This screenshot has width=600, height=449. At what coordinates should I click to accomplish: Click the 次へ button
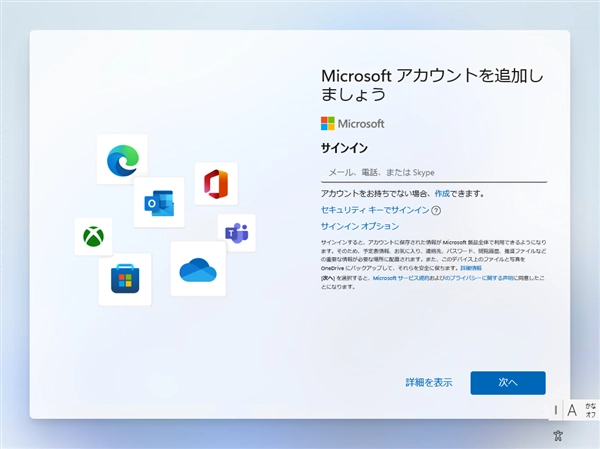click(x=508, y=382)
